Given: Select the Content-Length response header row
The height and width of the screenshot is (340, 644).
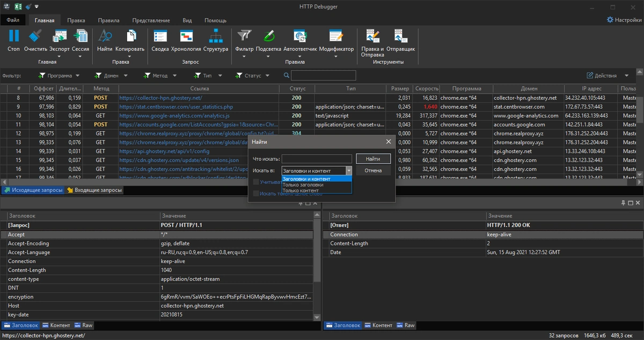Looking at the screenshot, I should [482, 243].
